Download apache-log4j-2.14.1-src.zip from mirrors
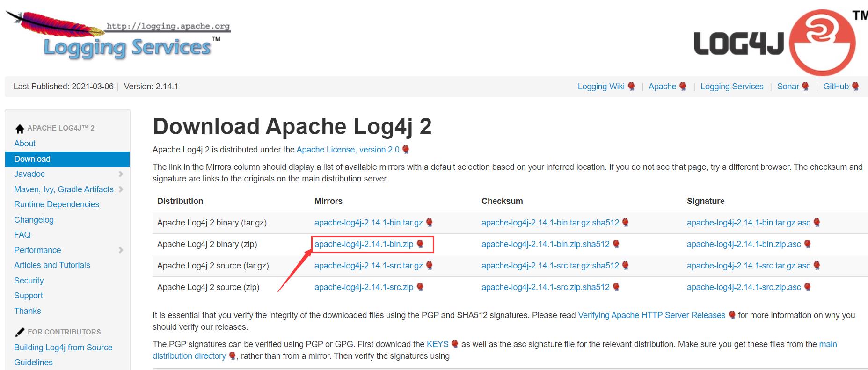Screen dimensions: 868x370 click(x=364, y=287)
